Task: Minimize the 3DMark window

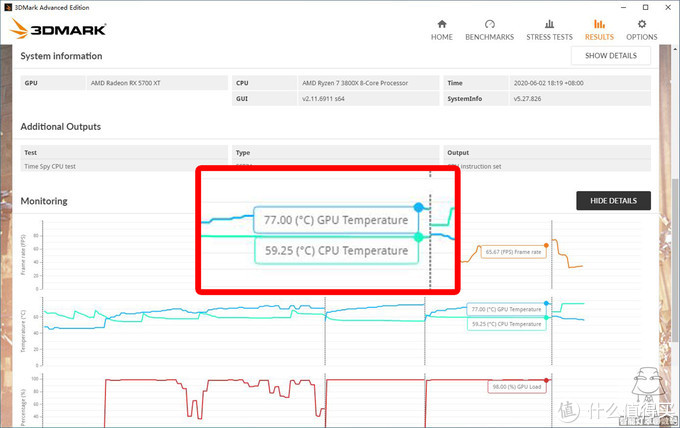Action: (623, 7)
